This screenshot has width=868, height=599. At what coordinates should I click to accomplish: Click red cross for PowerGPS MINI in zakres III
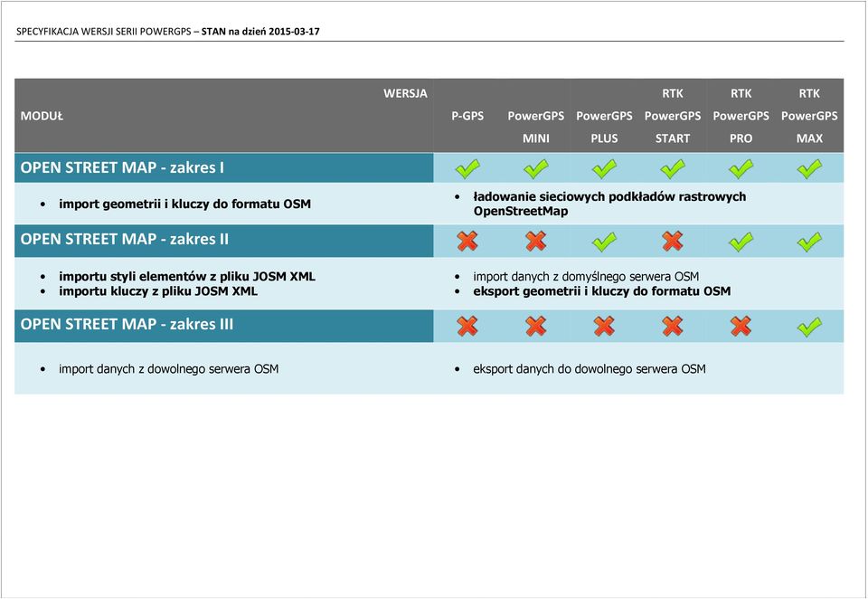click(x=536, y=327)
